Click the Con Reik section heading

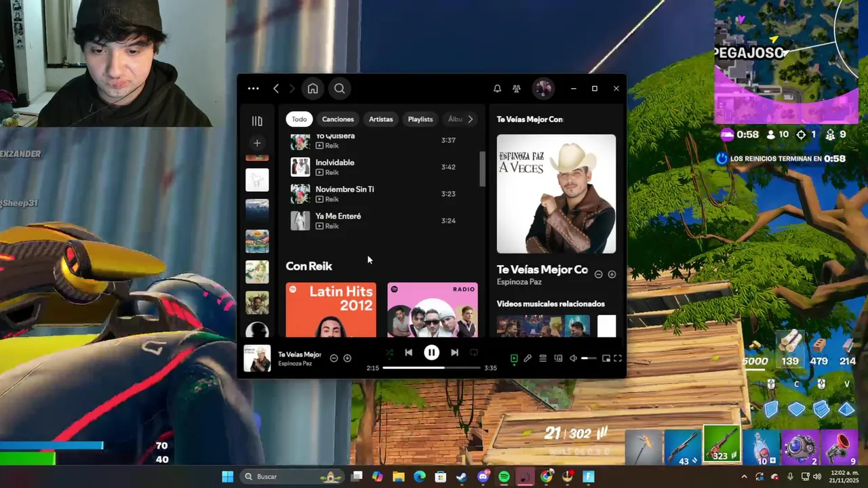(309, 266)
